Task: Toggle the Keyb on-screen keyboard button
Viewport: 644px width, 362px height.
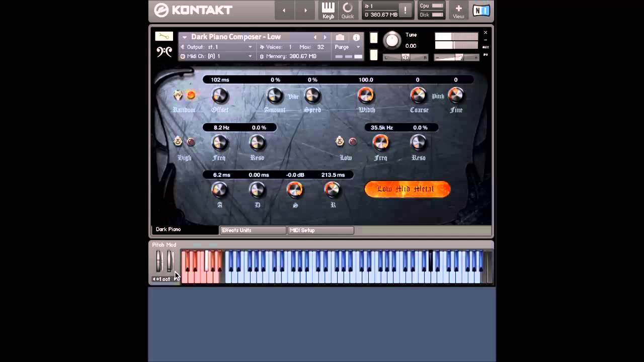Action: 328,11
